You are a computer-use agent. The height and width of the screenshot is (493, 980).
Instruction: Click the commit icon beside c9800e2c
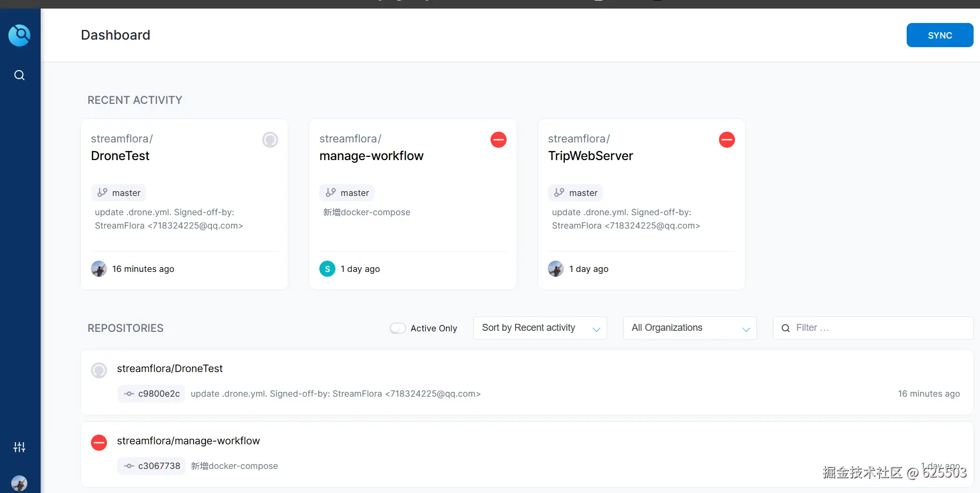(x=129, y=393)
